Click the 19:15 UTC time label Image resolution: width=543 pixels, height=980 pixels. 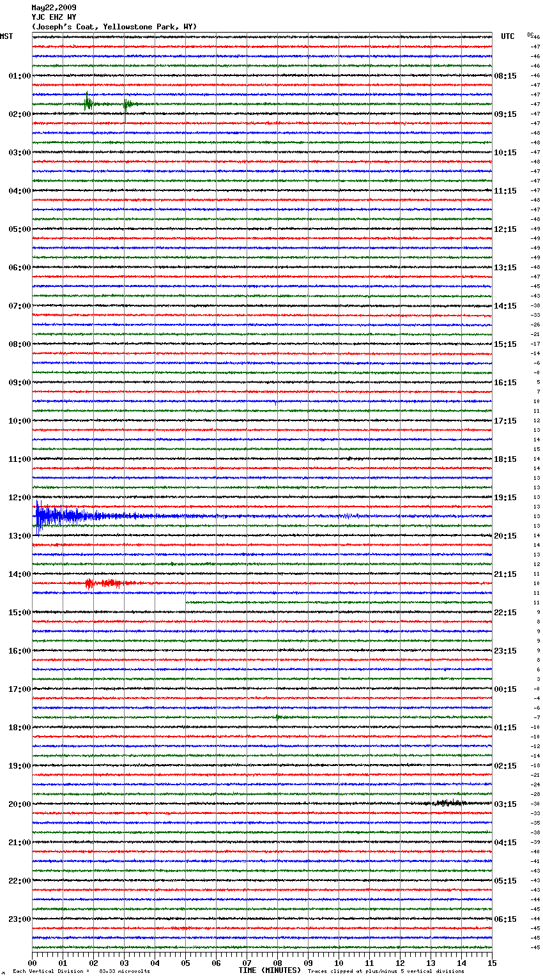point(505,498)
